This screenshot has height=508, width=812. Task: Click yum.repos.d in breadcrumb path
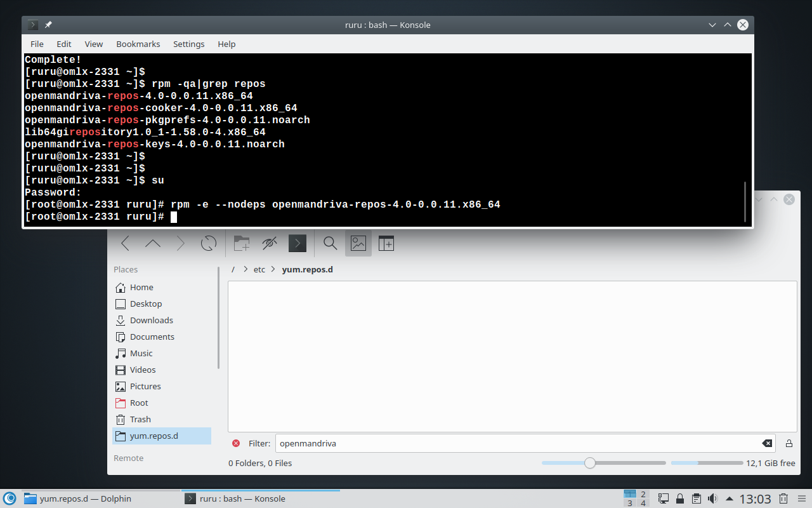tap(307, 269)
